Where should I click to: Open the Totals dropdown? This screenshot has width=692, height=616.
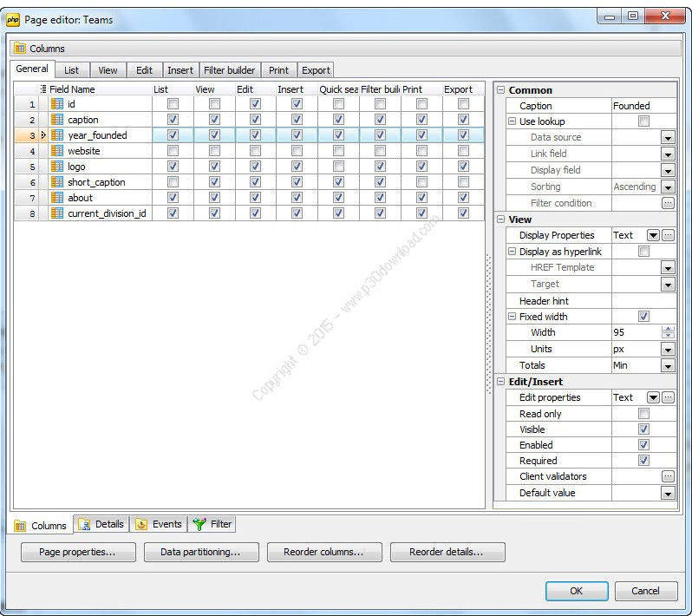(x=668, y=365)
